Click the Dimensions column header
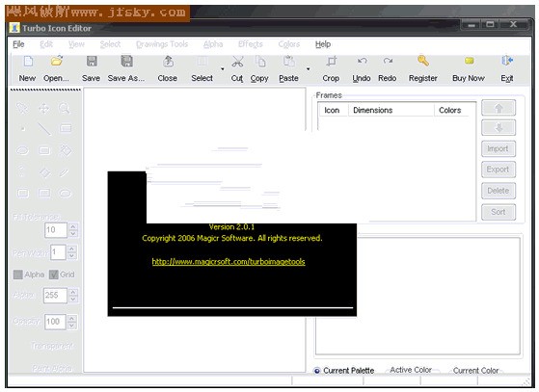539x392 pixels. click(391, 110)
